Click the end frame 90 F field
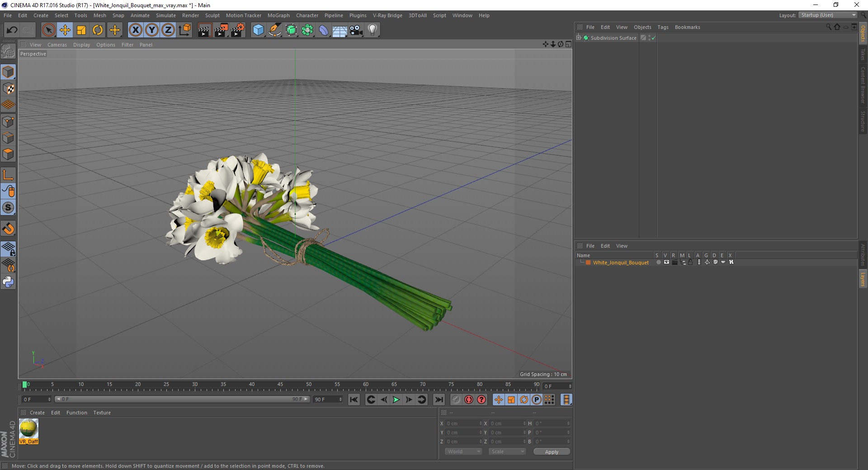The image size is (868, 470). tap(328, 399)
